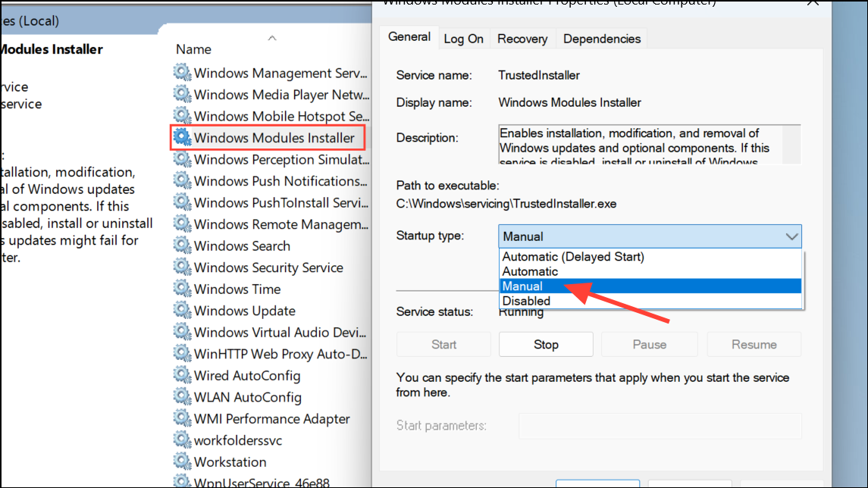Screen dimensions: 868x488
Task: Click gear icon beside Wired AutoConfig
Action: 182,374
